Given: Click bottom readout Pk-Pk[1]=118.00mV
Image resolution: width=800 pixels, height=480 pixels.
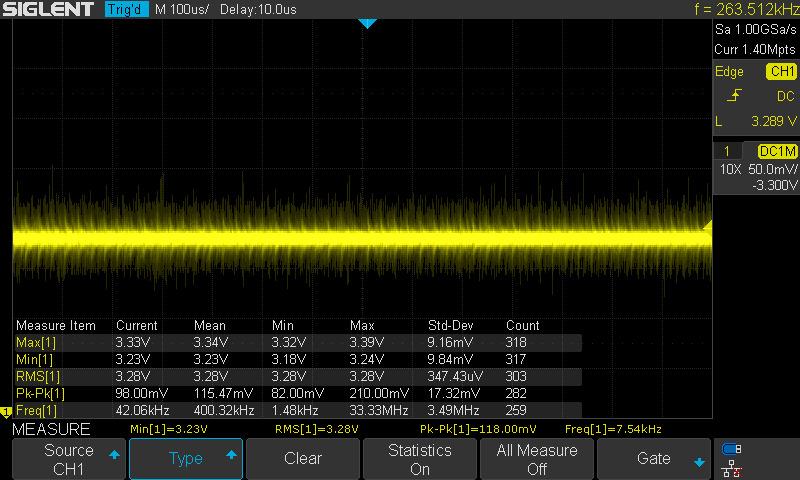Looking at the screenshot, I should (x=478, y=430).
